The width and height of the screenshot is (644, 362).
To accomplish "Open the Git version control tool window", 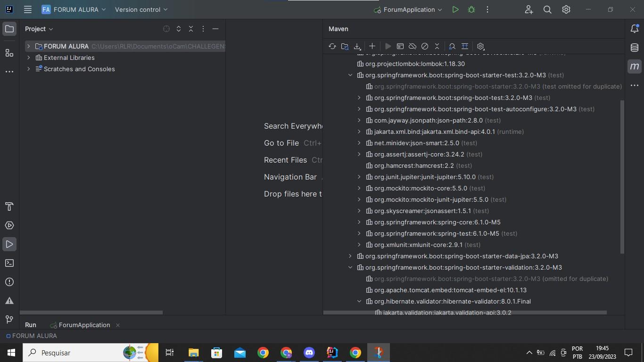I will click(9, 320).
